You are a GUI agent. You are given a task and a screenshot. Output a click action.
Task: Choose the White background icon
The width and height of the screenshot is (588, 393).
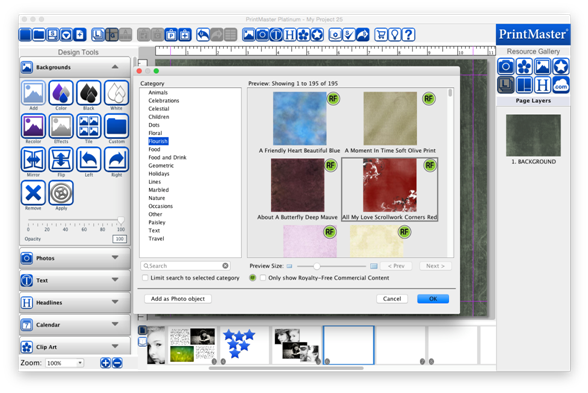(116, 92)
